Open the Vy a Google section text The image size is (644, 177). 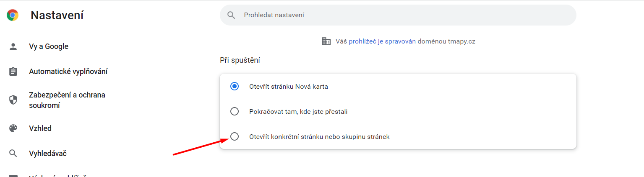49,46
